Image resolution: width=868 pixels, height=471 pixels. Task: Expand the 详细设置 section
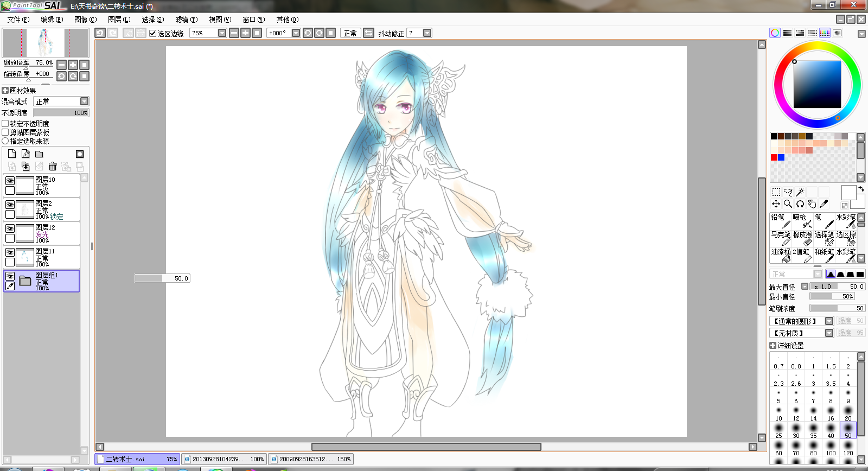(x=773, y=346)
